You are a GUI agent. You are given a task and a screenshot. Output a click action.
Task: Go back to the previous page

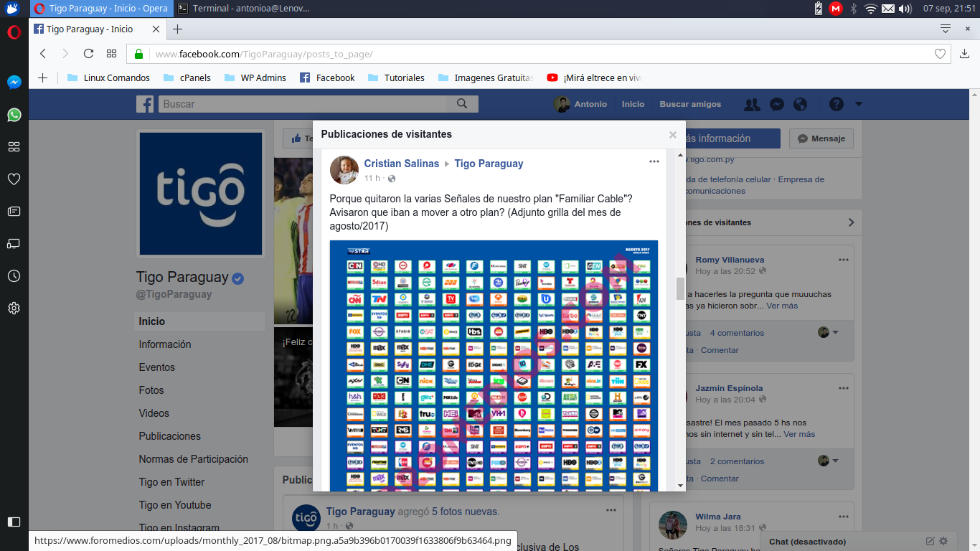pos(43,54)
